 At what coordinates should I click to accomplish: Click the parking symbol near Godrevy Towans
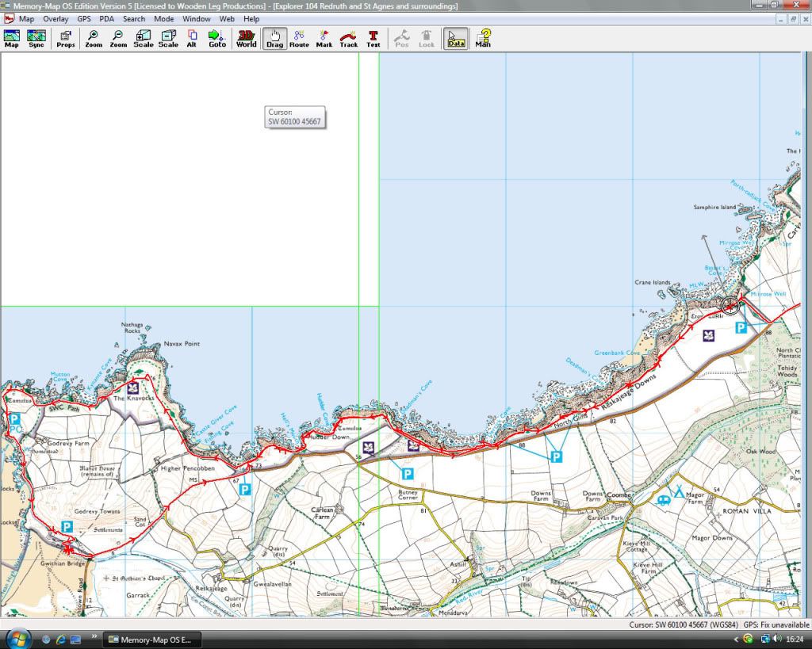point(67,527)
